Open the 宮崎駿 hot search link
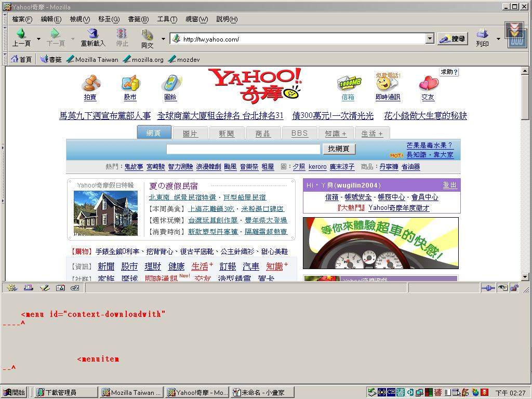Screen dimensions: 532x399 [156, 167]
